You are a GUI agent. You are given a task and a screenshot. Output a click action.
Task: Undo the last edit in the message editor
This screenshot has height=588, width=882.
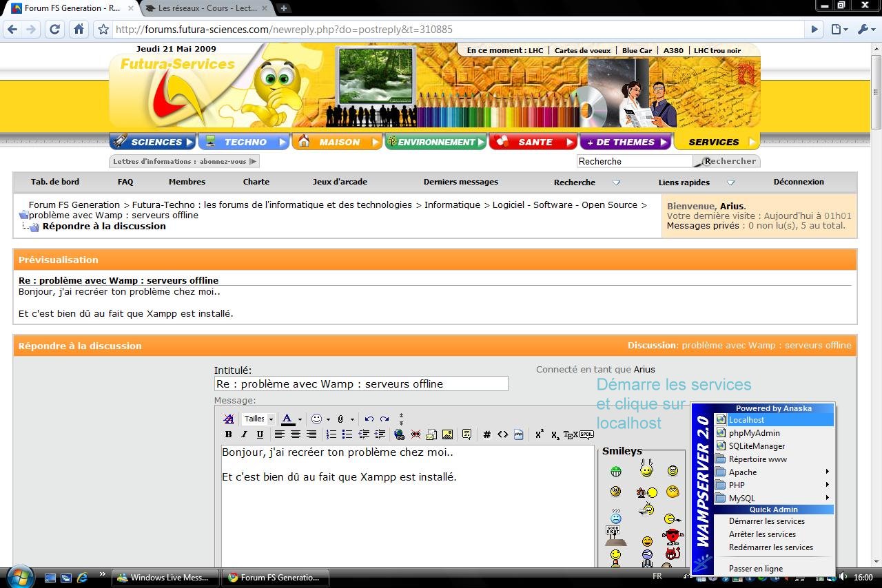point(369,419)
